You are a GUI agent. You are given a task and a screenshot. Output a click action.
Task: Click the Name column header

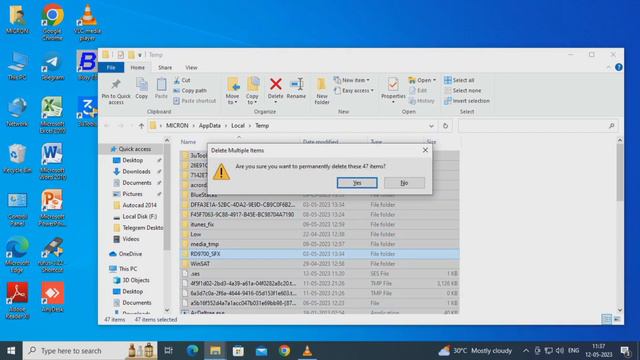[x=188, y=142]
